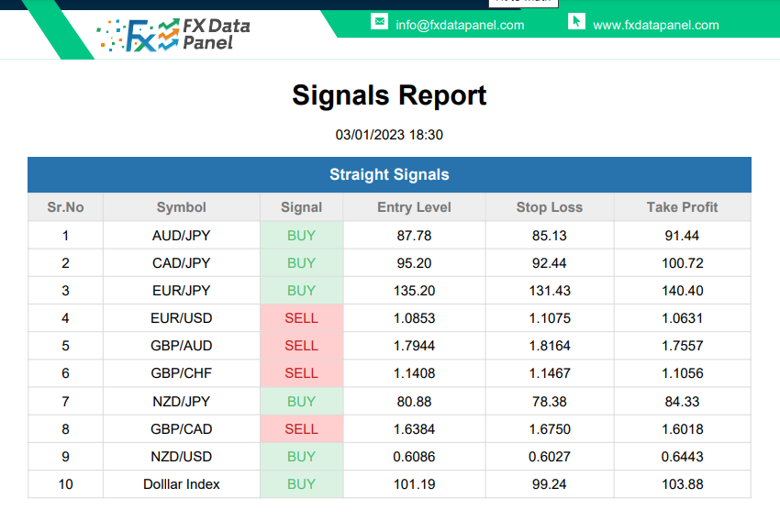Select the Take Profit column header

pos(683,207)
